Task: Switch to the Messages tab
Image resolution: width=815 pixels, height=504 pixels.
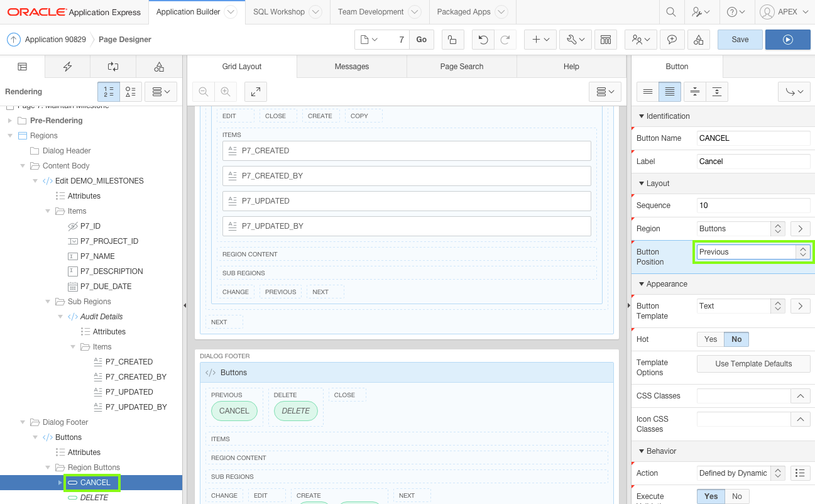Action: point(351,67)
